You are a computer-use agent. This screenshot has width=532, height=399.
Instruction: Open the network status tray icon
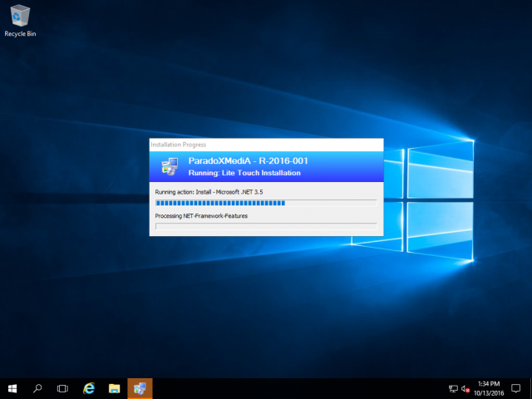tap(453, 389)
